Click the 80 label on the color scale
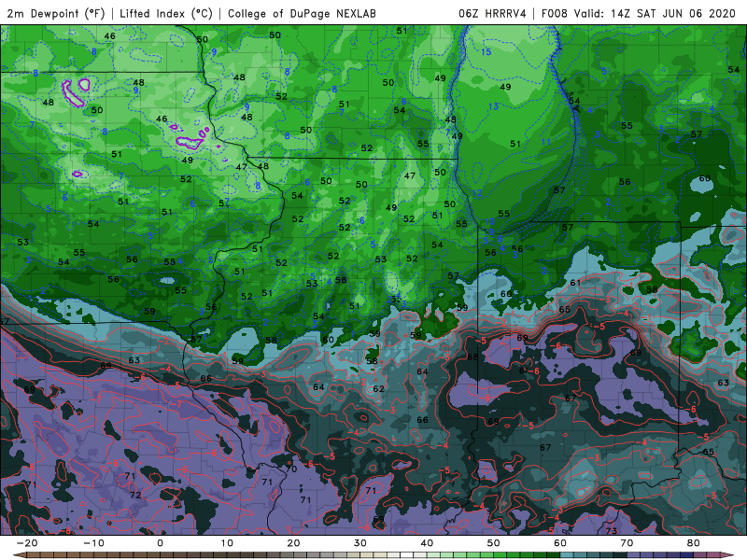 [693, 543]
